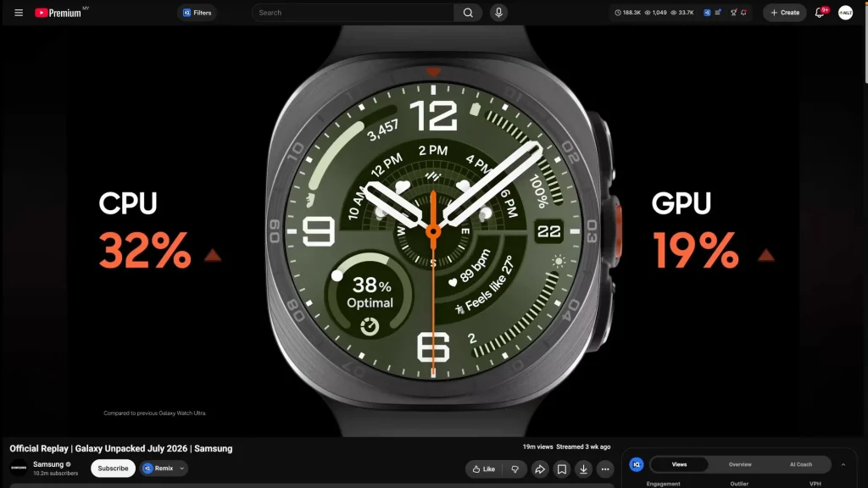Open the video title Official Replay Galaxy Unpacked
Image resolution: width=868 pixels, height=488 pixels.
[120, 449]
